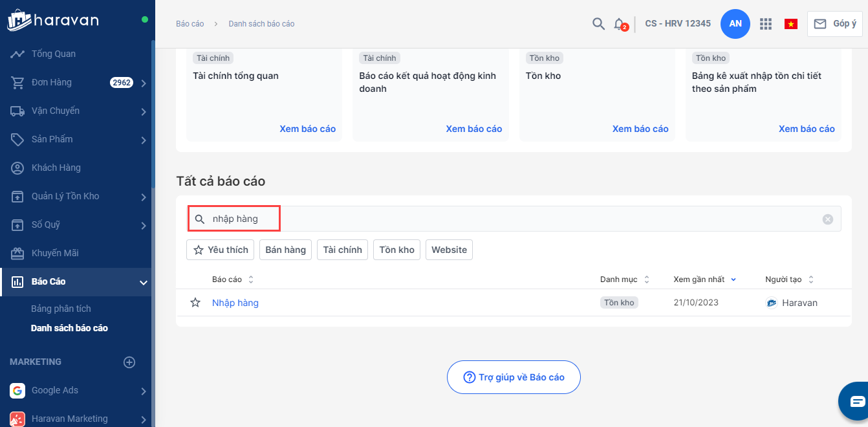Open the notifications bell
The image size is (868, 427).
pyautogui.click(x=619, y=24)
